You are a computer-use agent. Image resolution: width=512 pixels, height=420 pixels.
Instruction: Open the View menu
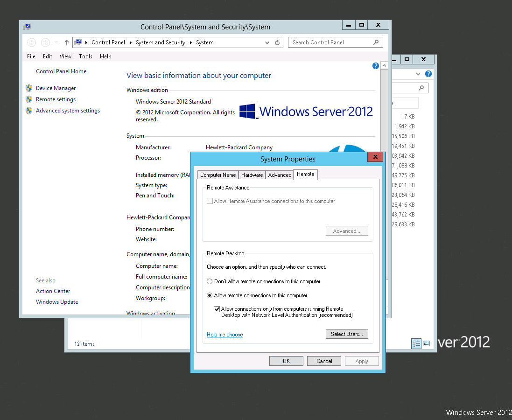coord(66,56)
